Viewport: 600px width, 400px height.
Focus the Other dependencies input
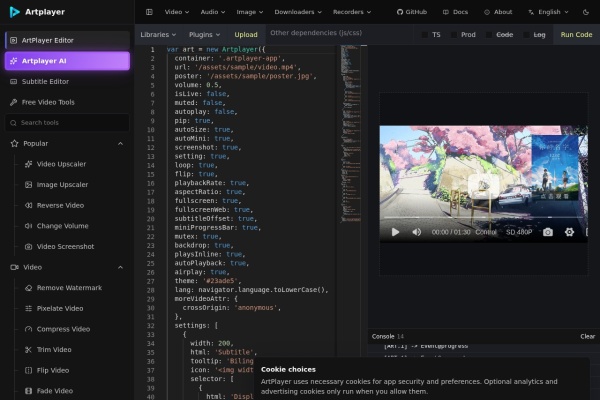339,33
